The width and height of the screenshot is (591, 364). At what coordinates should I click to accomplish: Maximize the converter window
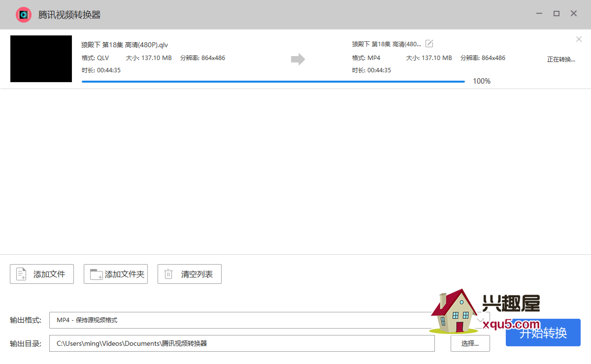tap(557, 14)
